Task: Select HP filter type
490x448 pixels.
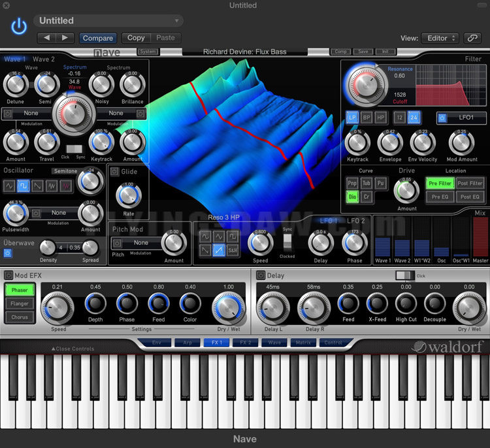Action: click(381, 118)
